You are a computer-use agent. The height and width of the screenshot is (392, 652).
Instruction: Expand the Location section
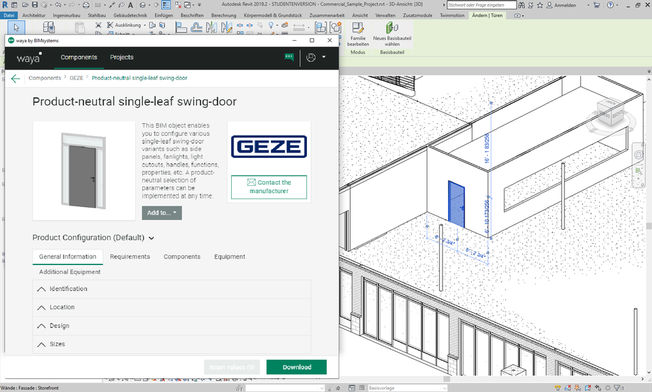click(x=172, y=307)
